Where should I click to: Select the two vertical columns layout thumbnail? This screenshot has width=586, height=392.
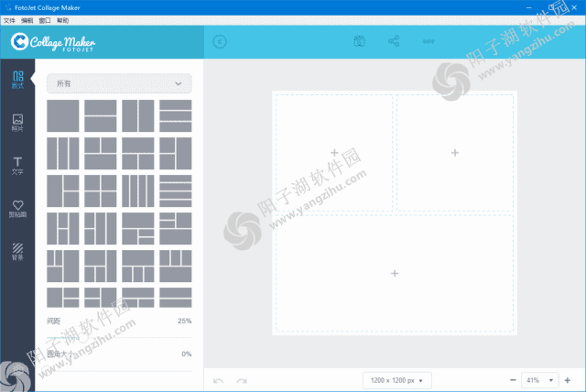pyautogui.click(x=138, y=115)
